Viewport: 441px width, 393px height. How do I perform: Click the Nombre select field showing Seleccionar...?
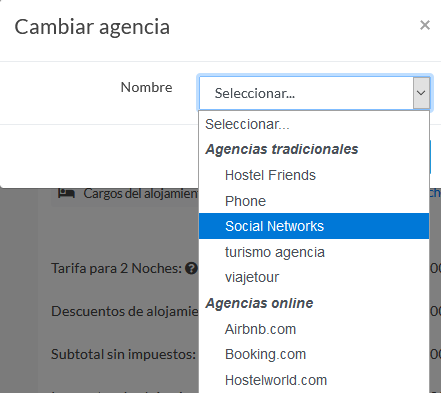pyautogui.click(x=314, y=93)
